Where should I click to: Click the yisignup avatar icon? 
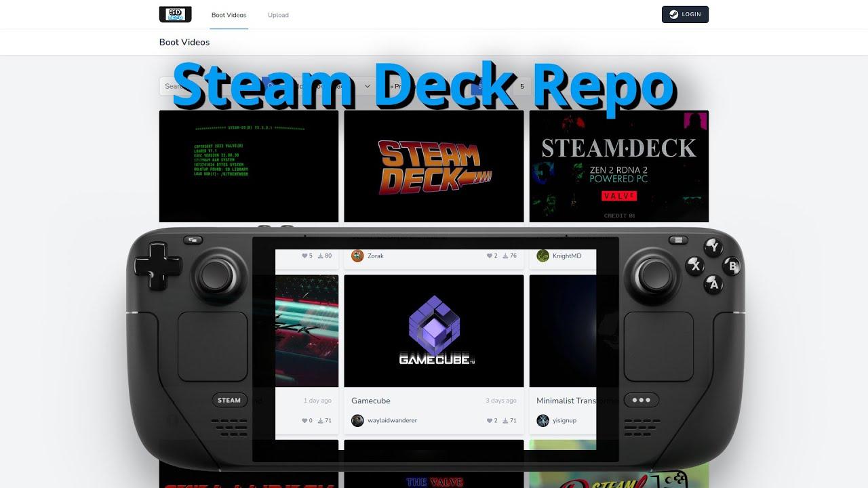[x=542, y=420]
